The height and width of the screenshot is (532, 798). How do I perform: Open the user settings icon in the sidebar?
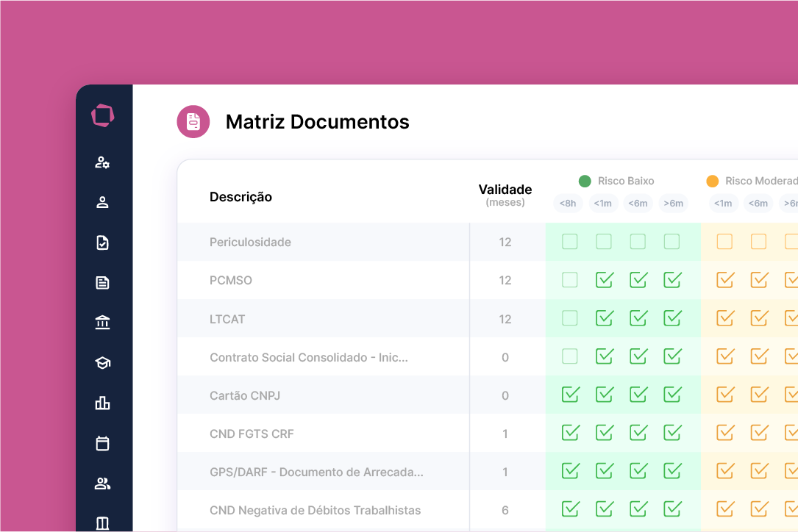102,162
